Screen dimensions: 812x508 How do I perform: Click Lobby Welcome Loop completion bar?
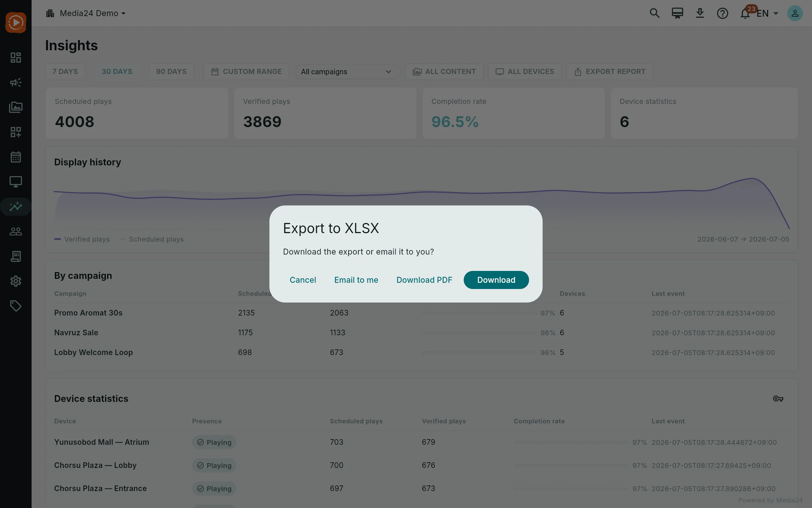point(479,353)
